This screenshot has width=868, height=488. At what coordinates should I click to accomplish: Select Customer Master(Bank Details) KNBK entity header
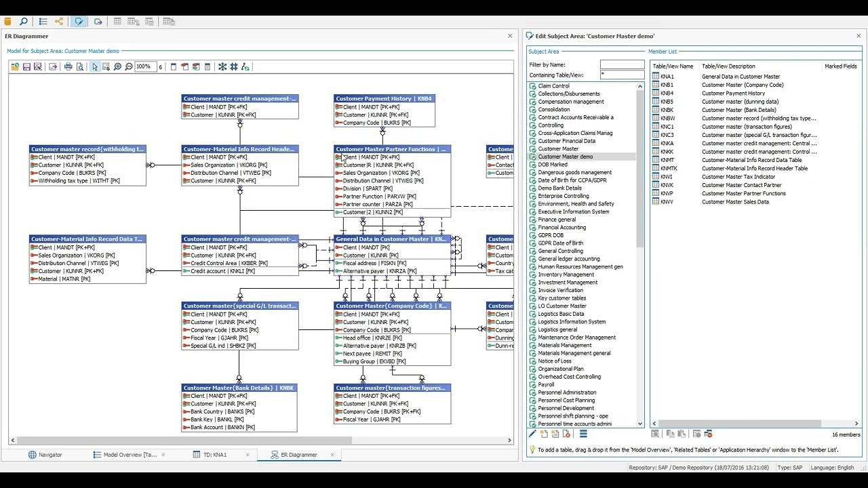coord(239,388)
